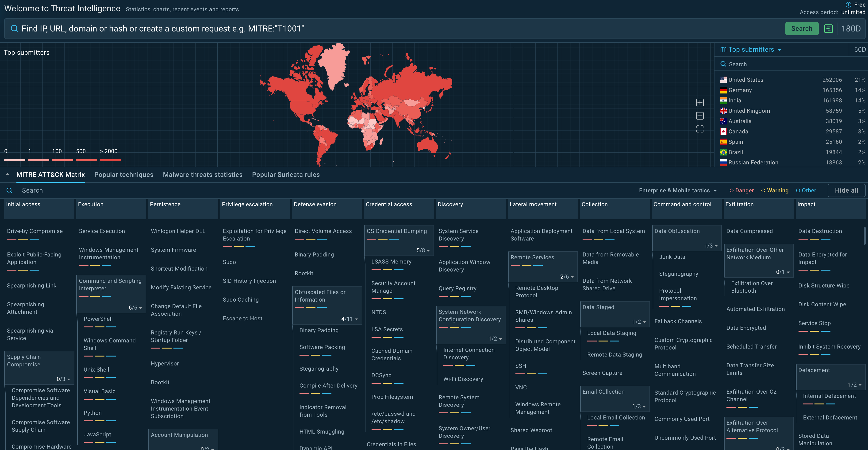Click the '> 2000' legend color bar
Image resolution: width=868 pixels, height=450 pixels.
pos(110,160)
